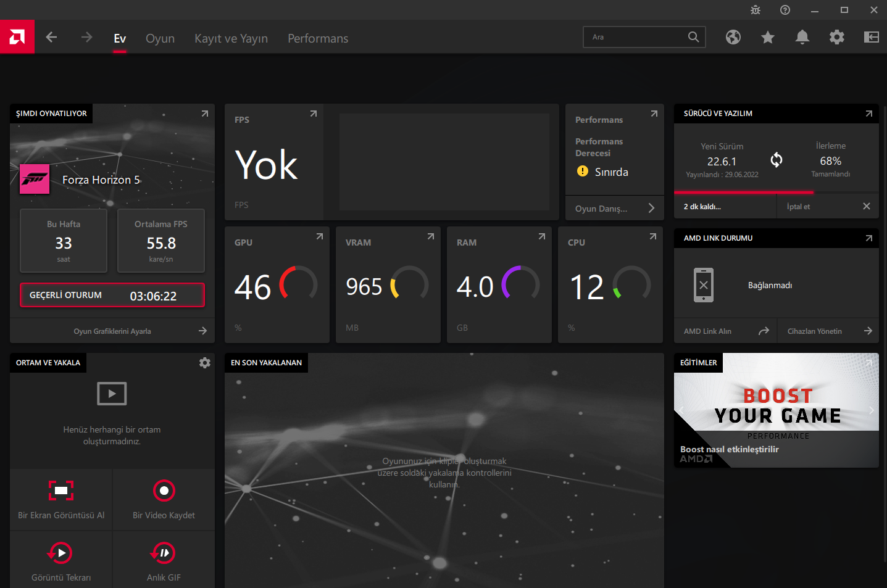Open AMD Link Alın share link

pyautogui.click(x=726, y=331)
